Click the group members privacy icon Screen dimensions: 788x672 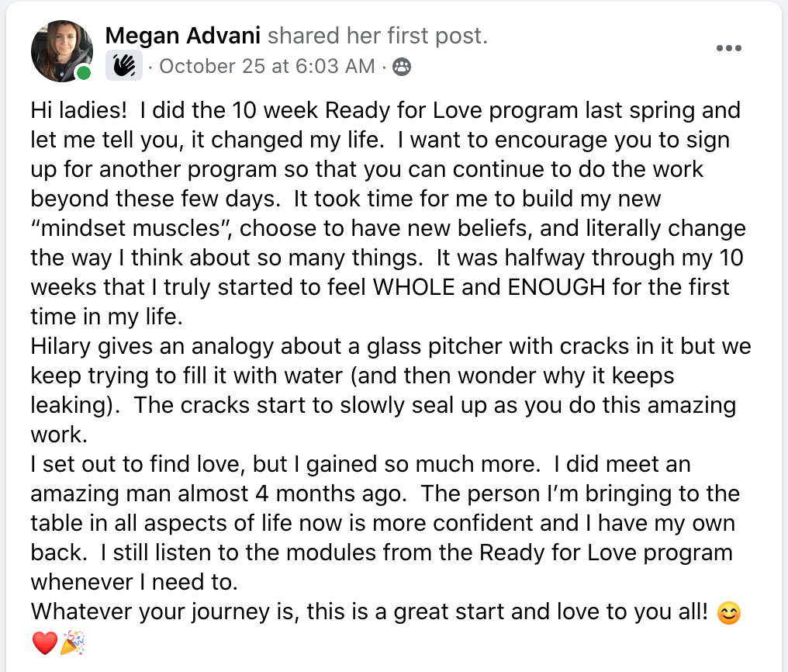click(x=402, y=68)
